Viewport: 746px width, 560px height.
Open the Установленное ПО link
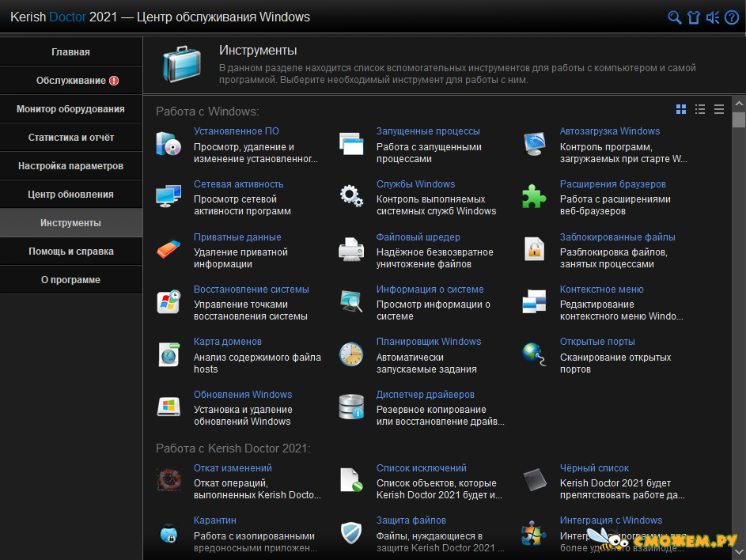tap(237, 131)
